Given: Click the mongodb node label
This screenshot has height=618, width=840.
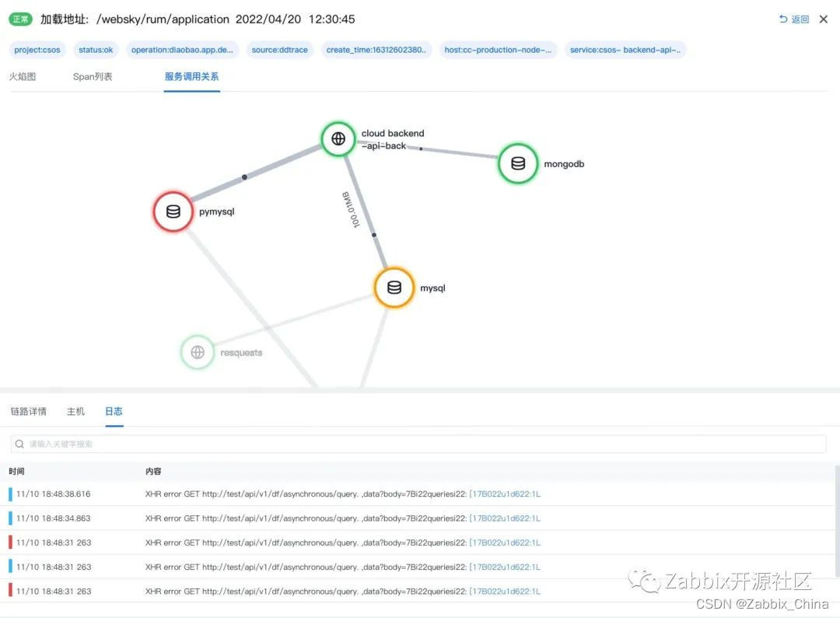Looking at the screenshot, I should pyautogui.click(x=564, y=164).
